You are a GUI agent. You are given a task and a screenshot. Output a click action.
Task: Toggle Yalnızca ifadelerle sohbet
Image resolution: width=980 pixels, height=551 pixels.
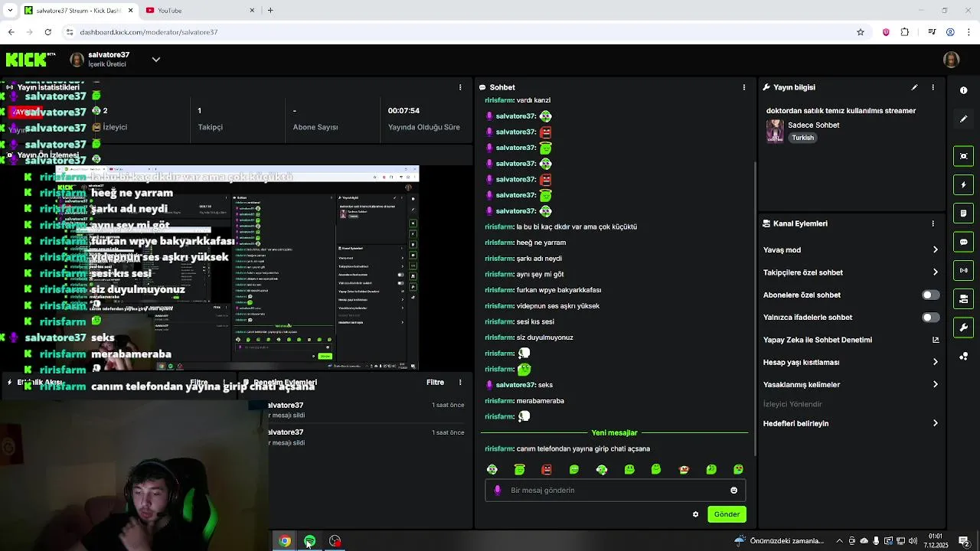(930, 317)
